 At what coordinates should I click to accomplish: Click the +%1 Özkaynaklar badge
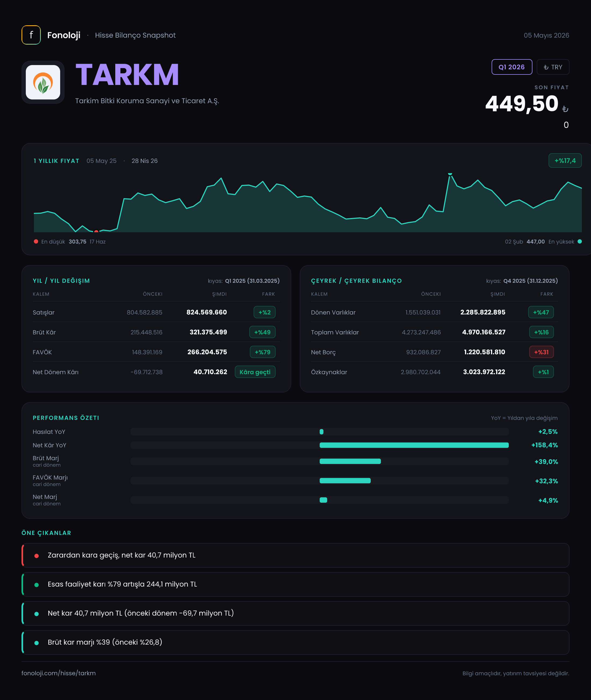(x=543, y=372)
